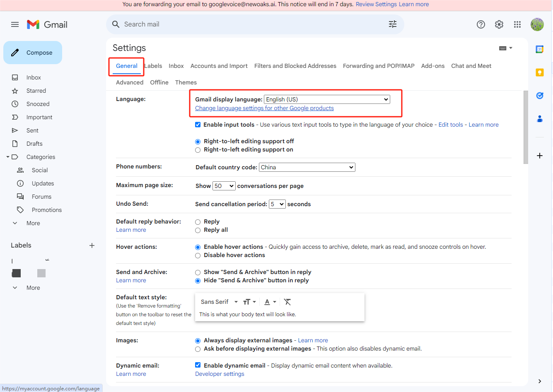
Task: Switch to Filters and Blocked Addresses tab
Action: (x=295, y=66)
